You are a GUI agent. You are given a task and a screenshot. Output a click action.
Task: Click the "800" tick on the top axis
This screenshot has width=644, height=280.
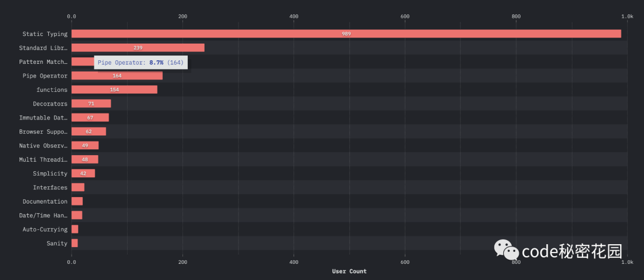coord(516,17)
